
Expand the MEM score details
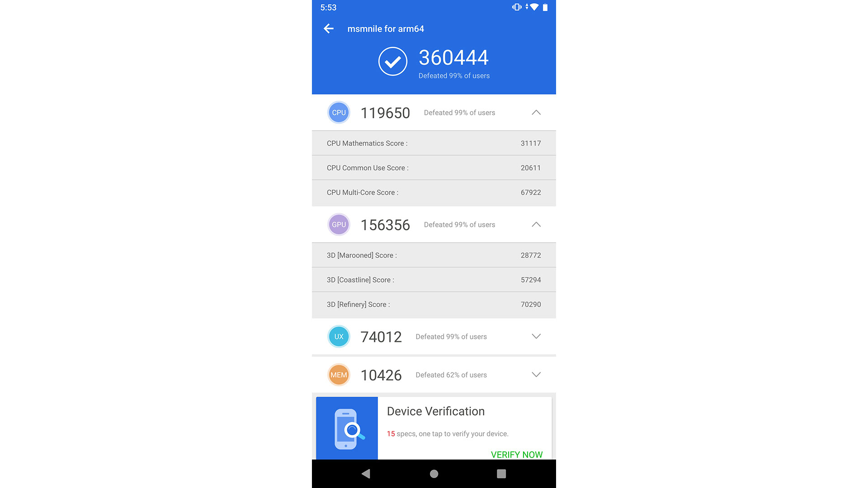tap(535, 374)
